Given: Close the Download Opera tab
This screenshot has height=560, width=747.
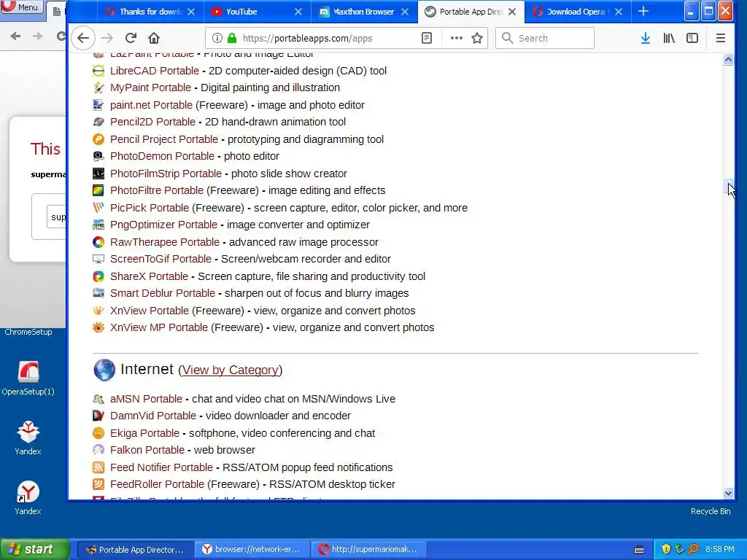Looking at the screenshot, I should tap(619, 12).
